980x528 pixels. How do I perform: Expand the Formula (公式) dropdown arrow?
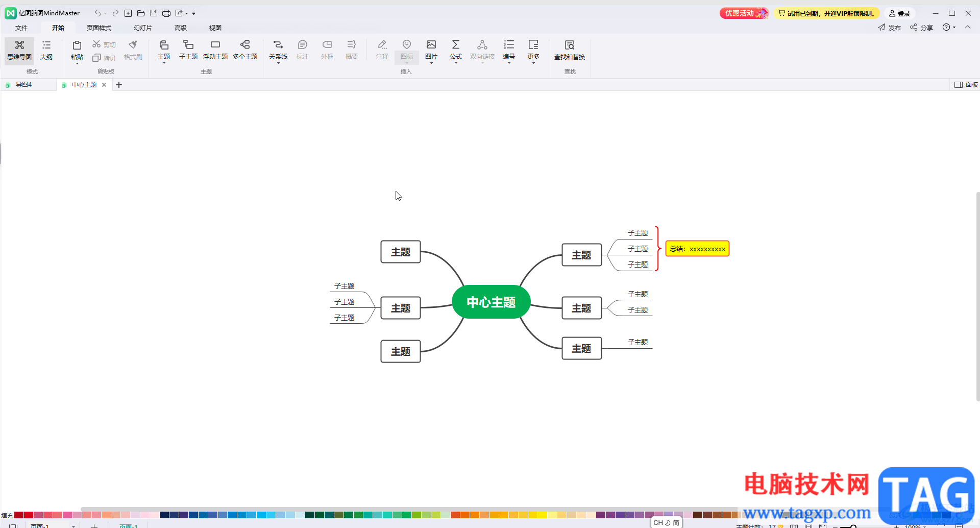pos(456,63)
